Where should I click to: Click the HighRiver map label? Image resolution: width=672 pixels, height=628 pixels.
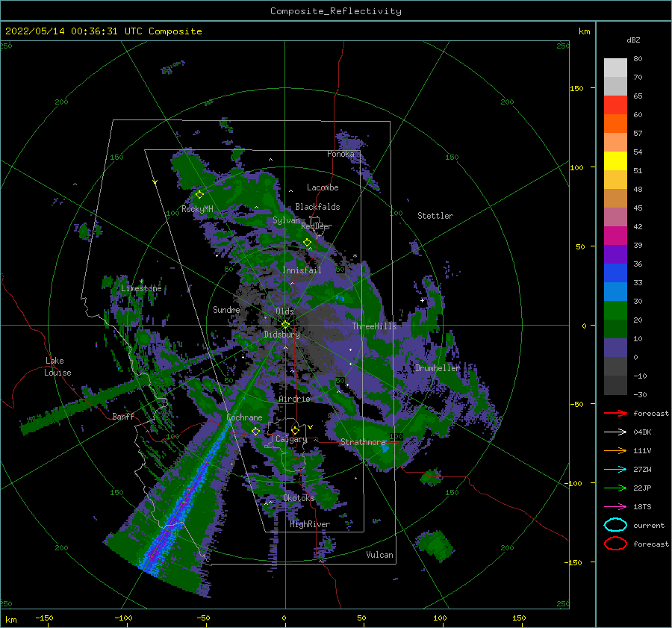pos(310,524)
